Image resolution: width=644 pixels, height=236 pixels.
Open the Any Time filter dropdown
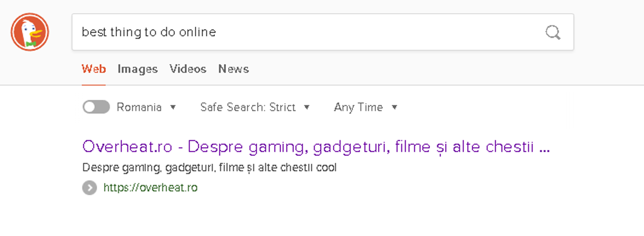click(x=358, y=107)
